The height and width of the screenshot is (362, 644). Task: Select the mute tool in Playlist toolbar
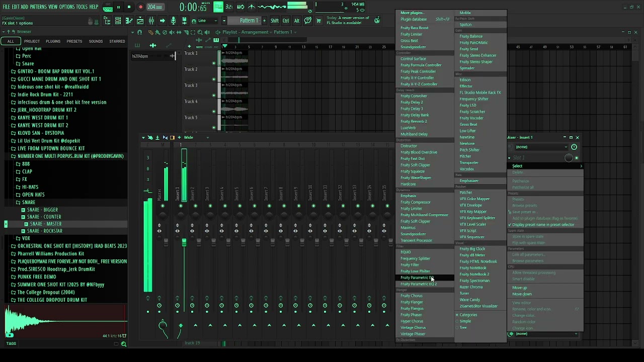tap(172, 32)
